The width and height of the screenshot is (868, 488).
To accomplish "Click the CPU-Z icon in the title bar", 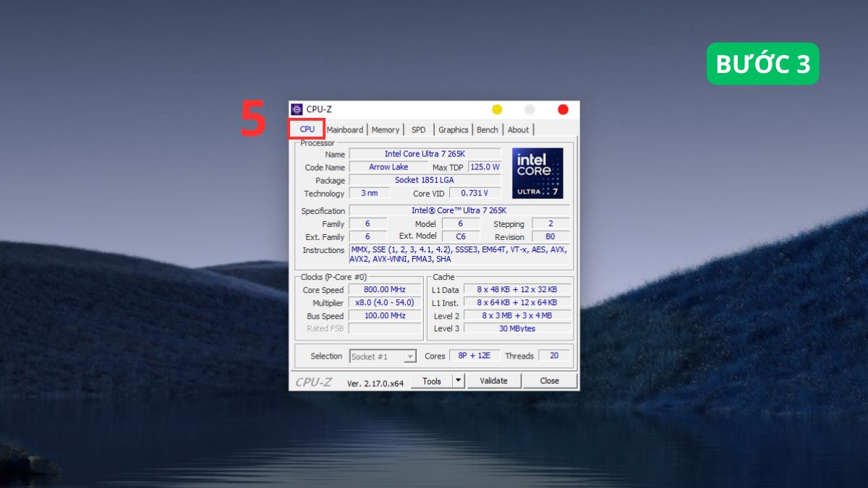I will point(297,108).
